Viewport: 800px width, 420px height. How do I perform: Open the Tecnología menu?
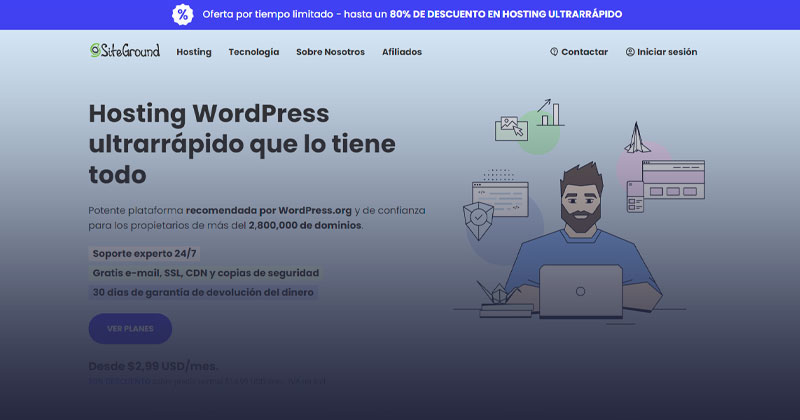(254, 52)
